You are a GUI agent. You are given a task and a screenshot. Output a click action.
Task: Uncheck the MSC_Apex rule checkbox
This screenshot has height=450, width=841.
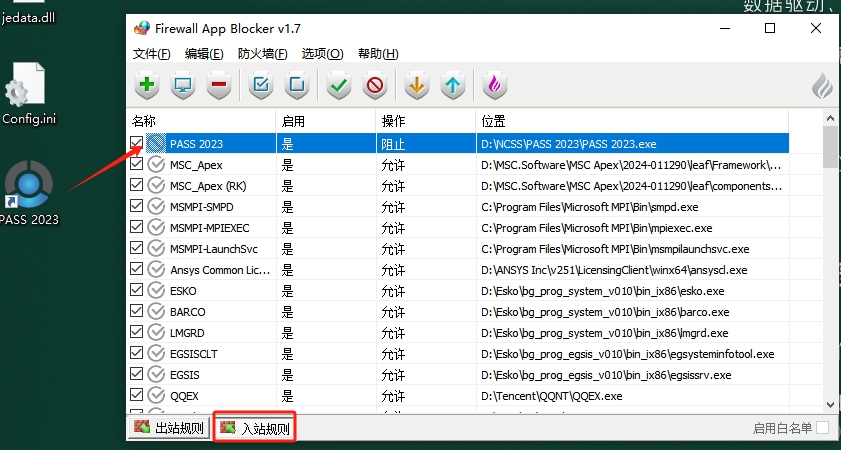pyautogui.click(x=136, y=164)
